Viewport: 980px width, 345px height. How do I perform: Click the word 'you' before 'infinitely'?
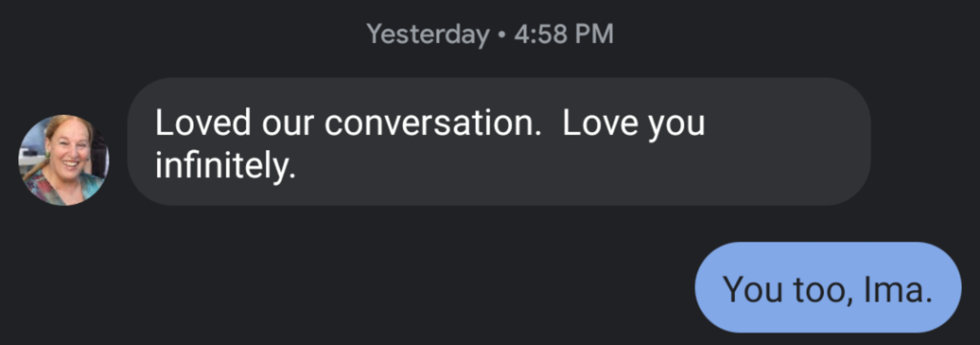[676, 126]
